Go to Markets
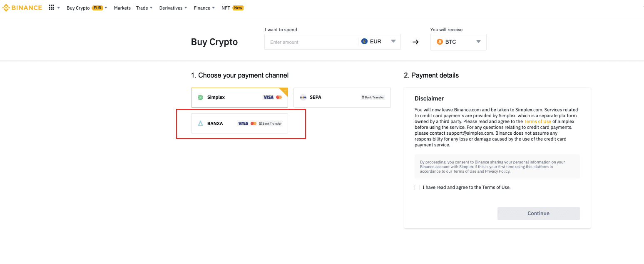This screenshot has width=644, height=264. coord(122,8)
